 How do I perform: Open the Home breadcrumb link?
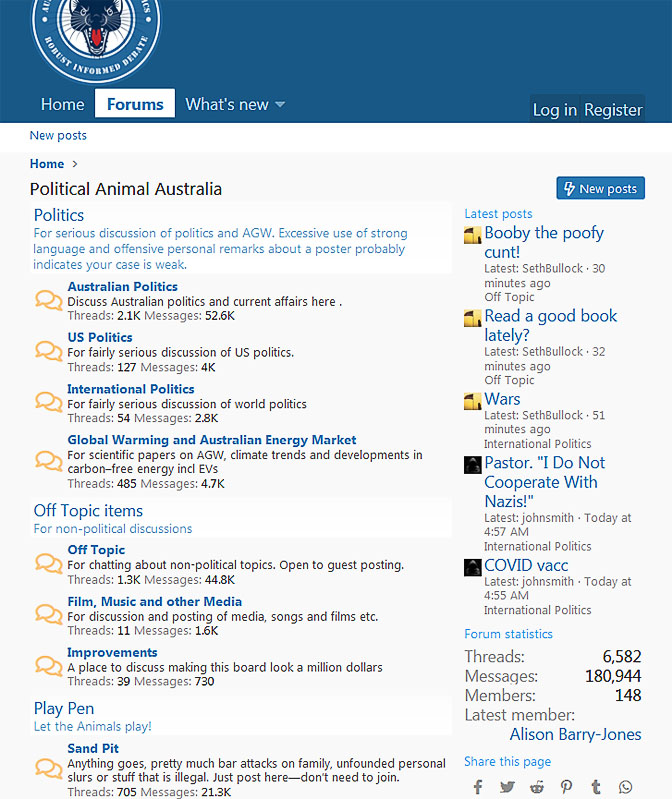click(x=47, y=164)
